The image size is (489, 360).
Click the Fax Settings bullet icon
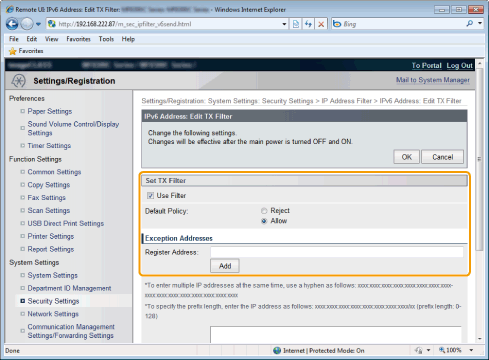coord(22,197)
